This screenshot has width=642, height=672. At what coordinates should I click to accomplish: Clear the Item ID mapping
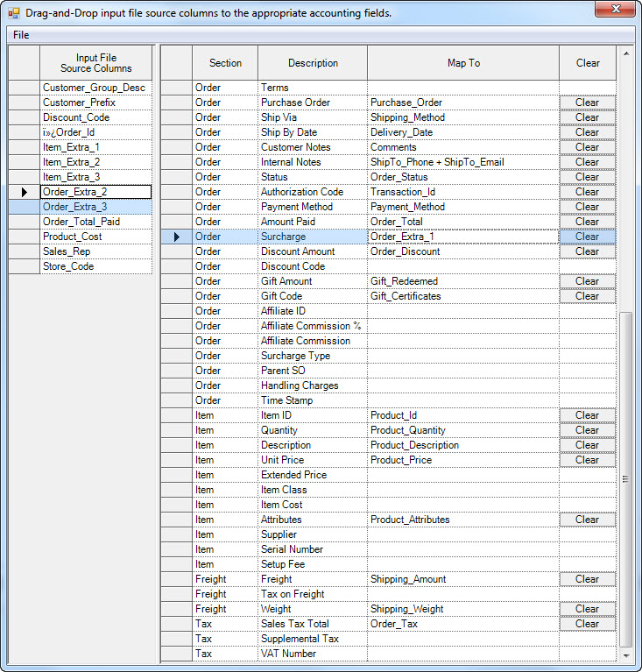click(x=587, y=415)
